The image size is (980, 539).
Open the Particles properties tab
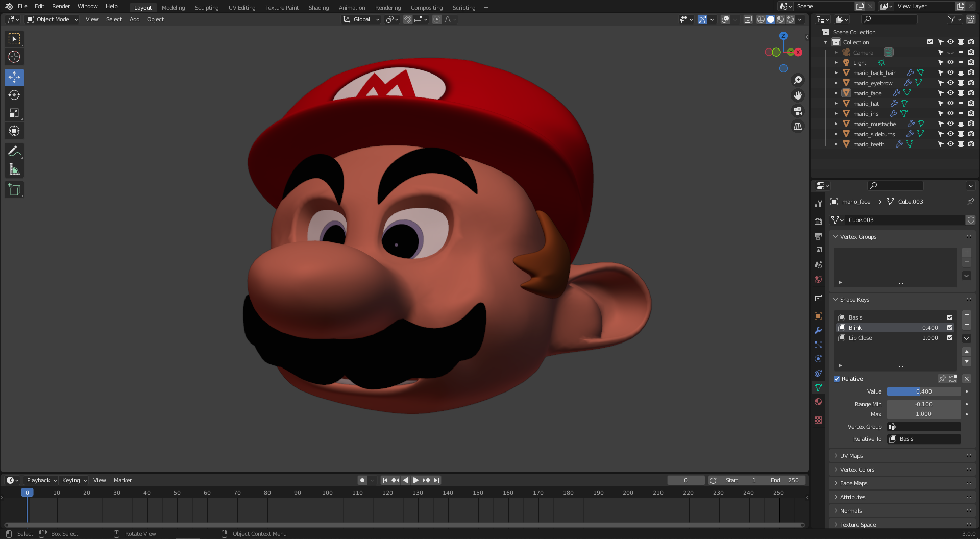tap(818, 345)
